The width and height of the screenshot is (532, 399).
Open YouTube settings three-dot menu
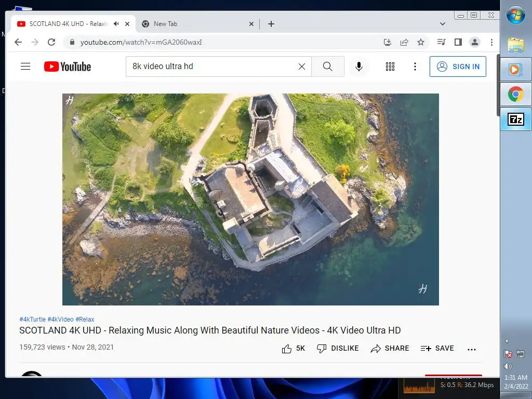point(415,66)
